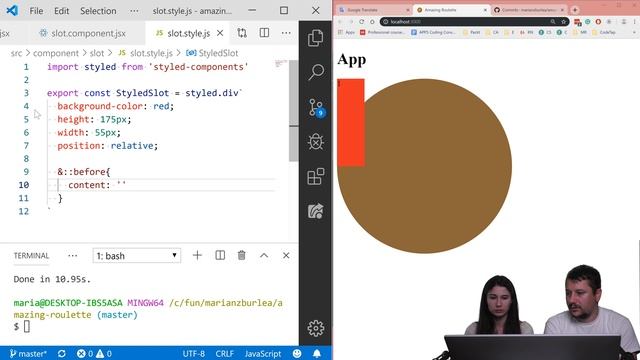
Task: Open the Live Share icon in the activity bar
Action: pos(316,211)
